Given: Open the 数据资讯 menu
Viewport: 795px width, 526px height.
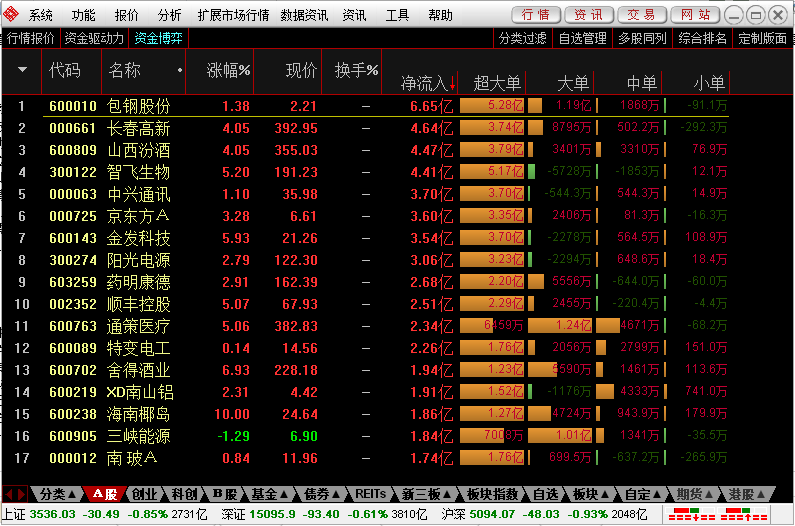Looking at the screenshot, I should click(304, 15).
